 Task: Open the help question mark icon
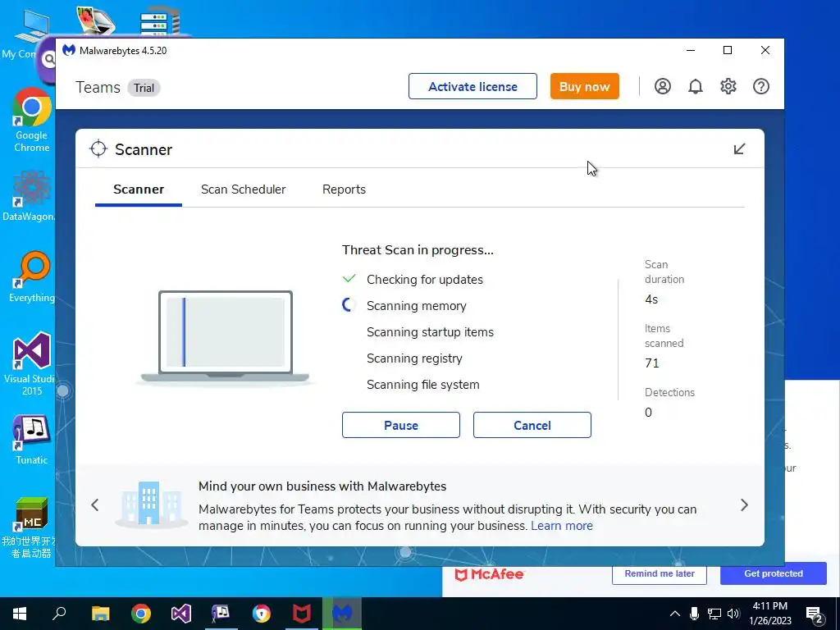coord(760,86)
